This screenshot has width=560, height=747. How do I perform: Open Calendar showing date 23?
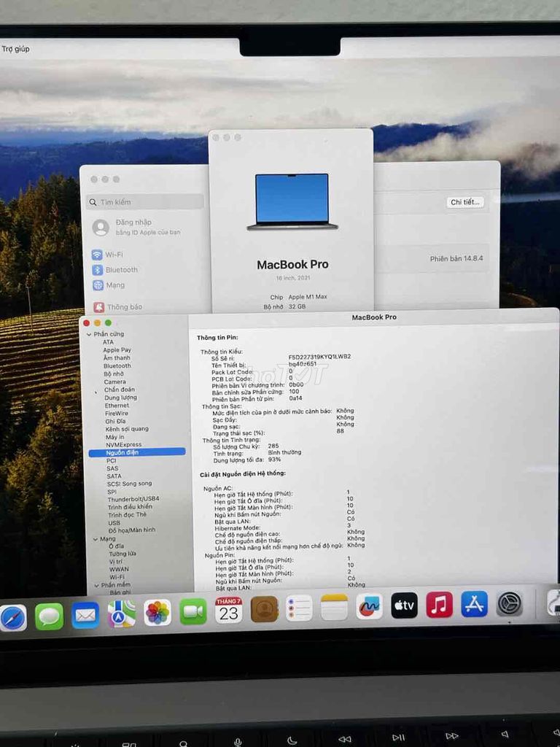coord(228,611)
